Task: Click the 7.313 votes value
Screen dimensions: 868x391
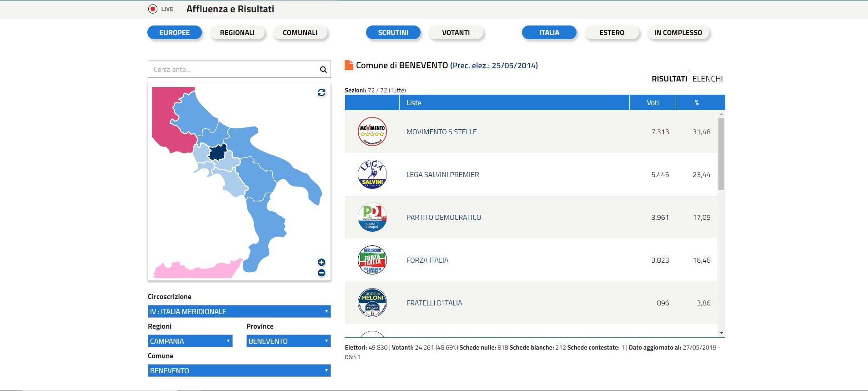Action: point(660,132)
